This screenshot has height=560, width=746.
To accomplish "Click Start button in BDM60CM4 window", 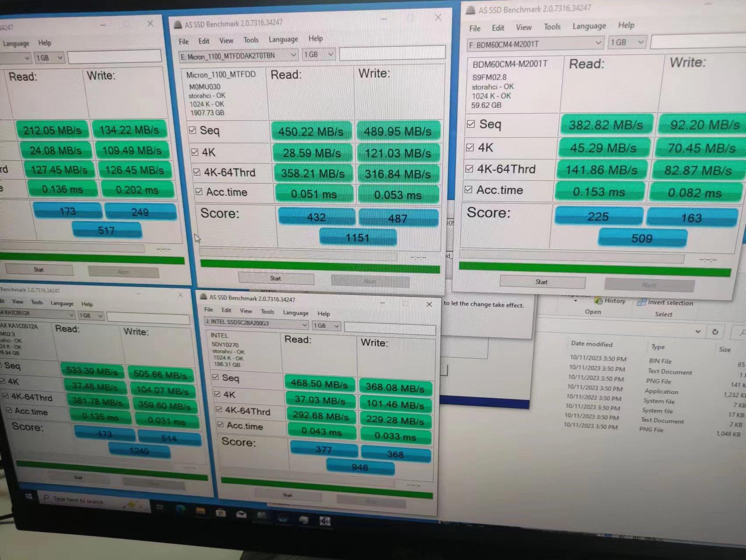I will (542, 282).
